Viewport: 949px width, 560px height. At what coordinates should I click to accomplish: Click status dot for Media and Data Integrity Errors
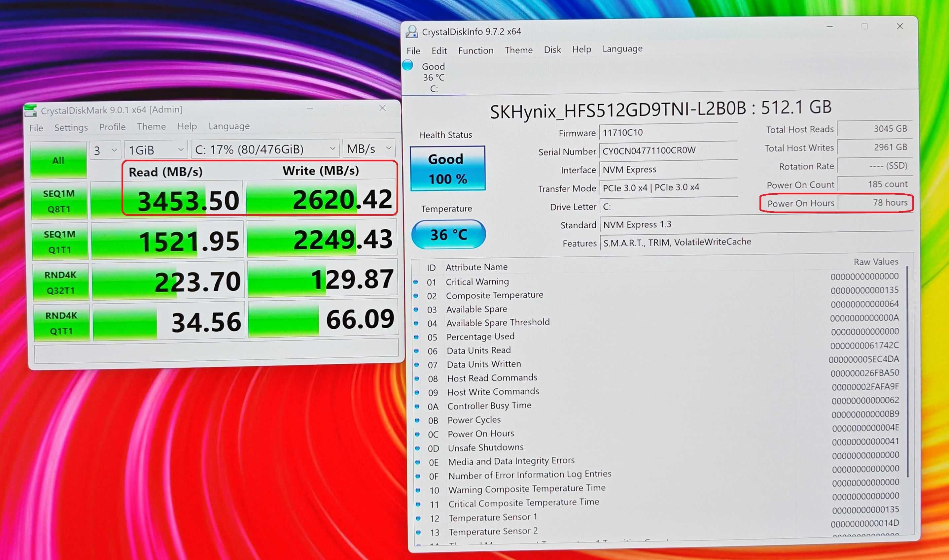(x=417, y=462)
